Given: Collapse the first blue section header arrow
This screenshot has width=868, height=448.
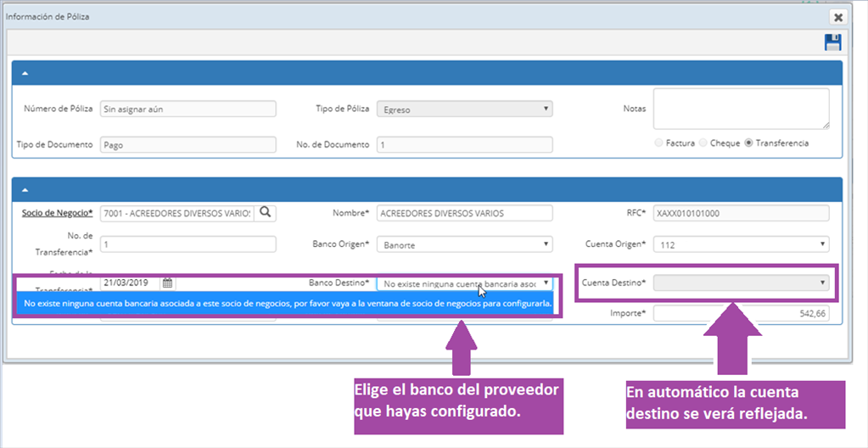Looking at the screenshot, I should (x=25, y=73).
